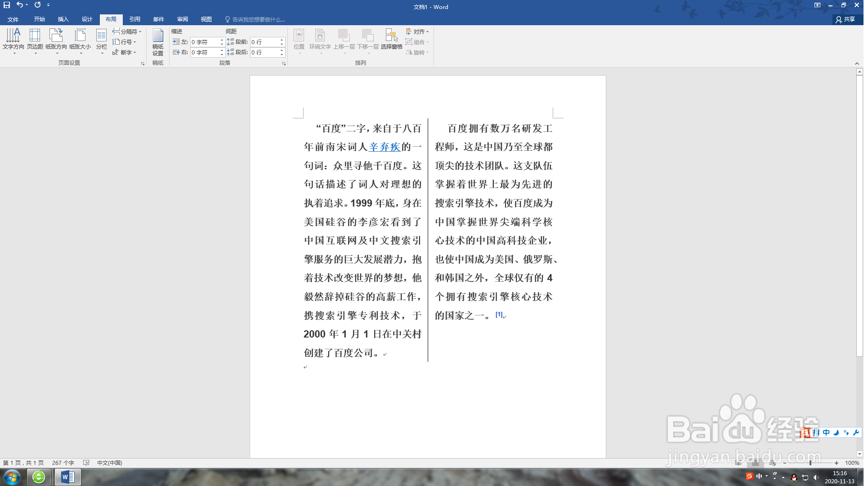The width and height of the screenshot is (868, 486).
Task: Decrease the 段前 spacing before value
Action: click(x=282, y=44)
